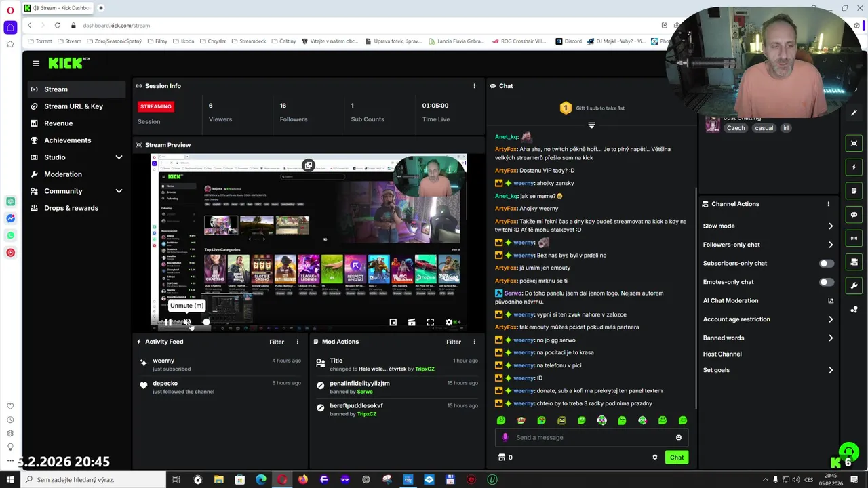Open the AI Chat Moderation stats icon

pos(830,301)
